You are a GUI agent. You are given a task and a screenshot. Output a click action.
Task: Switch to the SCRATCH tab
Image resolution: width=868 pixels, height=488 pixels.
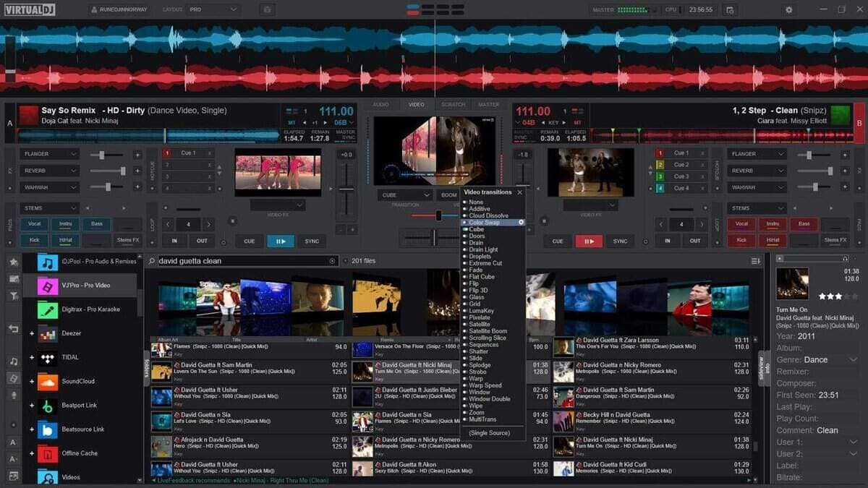pos(453,104)
